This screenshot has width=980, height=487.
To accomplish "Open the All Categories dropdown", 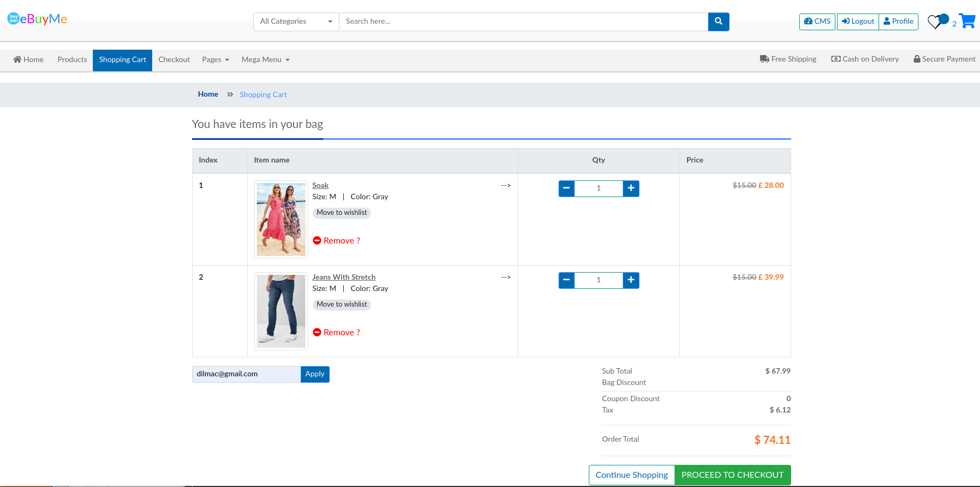I will 296,22.
